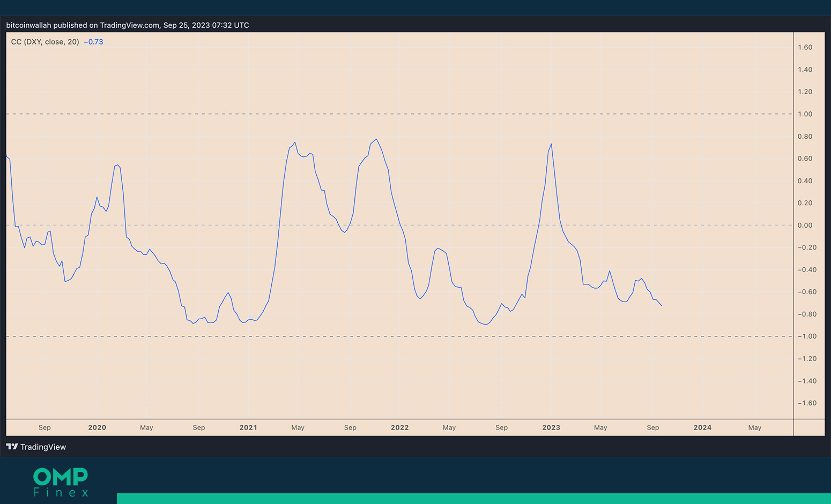Screen dimensions: 831x504
Task: Click the 1.20 price axis label
Action: 805,92
